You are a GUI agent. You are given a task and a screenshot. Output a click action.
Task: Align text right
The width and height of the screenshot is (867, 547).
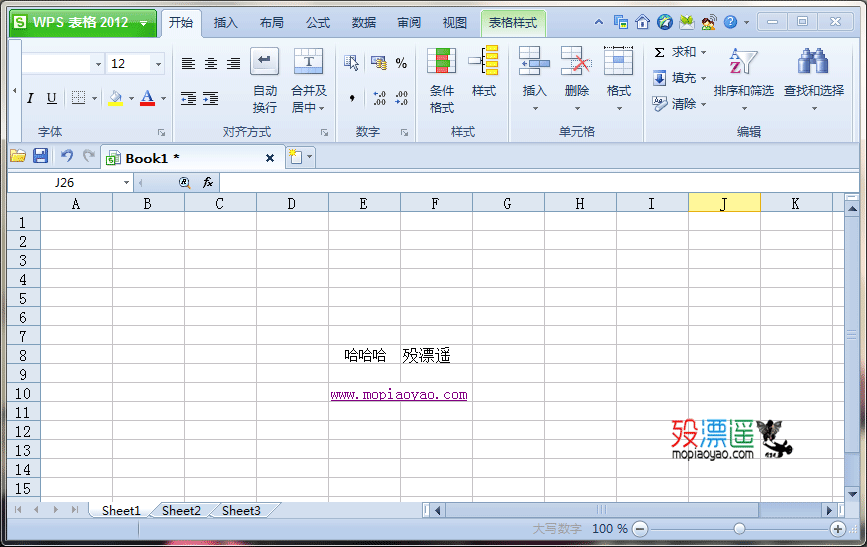[x=233, y=64]
